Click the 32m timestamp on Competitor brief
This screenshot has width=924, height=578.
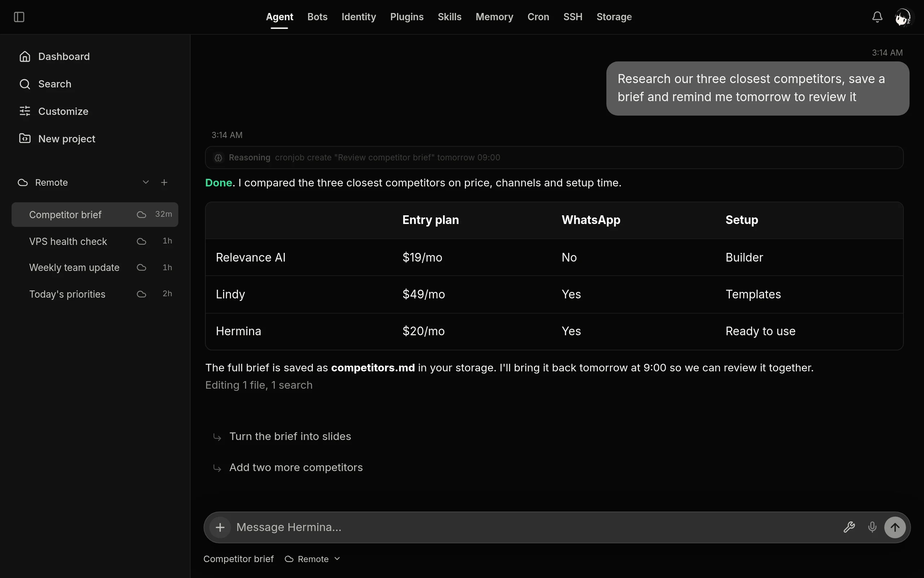[x=164, y=214]
